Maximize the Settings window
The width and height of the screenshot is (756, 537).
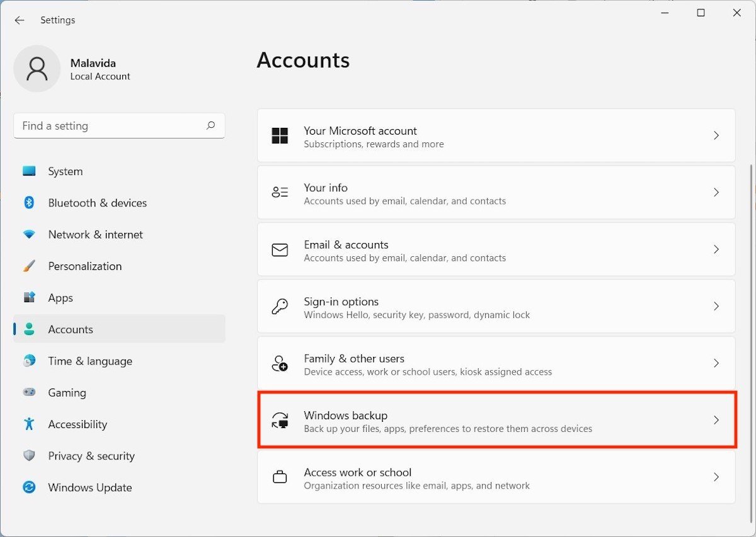[x=701, y=13]
